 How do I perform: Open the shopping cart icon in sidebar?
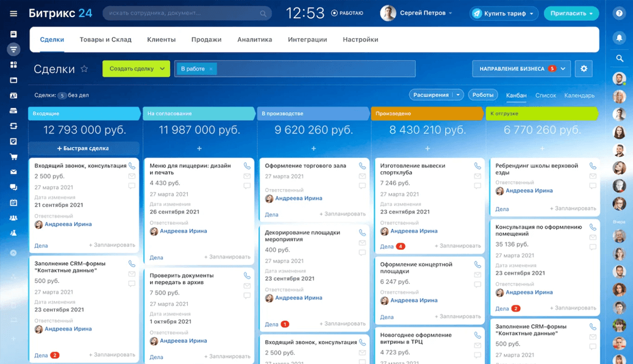point(13,157)
